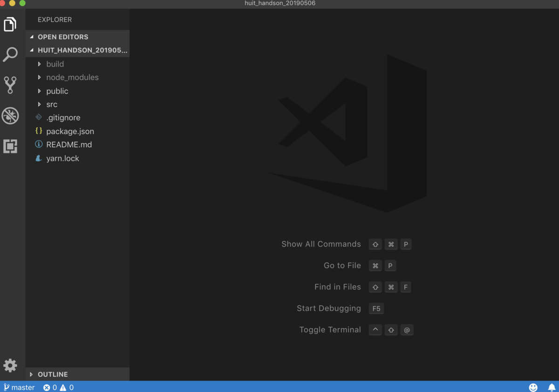Click the @ key hint for Toggle Terminal
559x392 pixels.
pos(407,330)
